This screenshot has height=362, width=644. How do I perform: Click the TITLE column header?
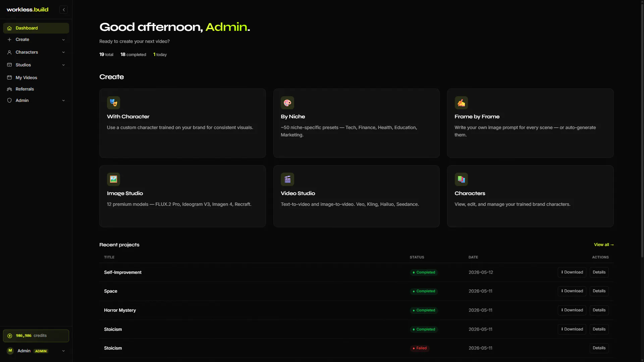pos(109,257)
